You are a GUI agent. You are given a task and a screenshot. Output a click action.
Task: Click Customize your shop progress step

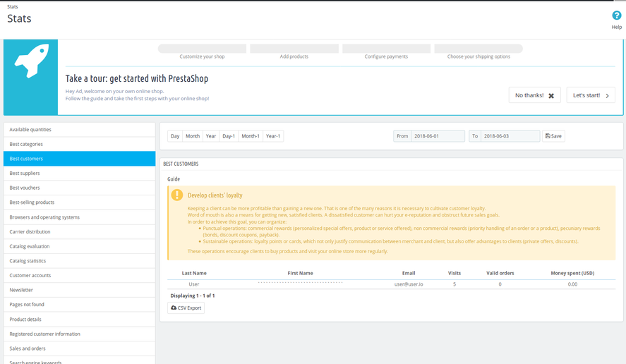click(x=202, y=52)
